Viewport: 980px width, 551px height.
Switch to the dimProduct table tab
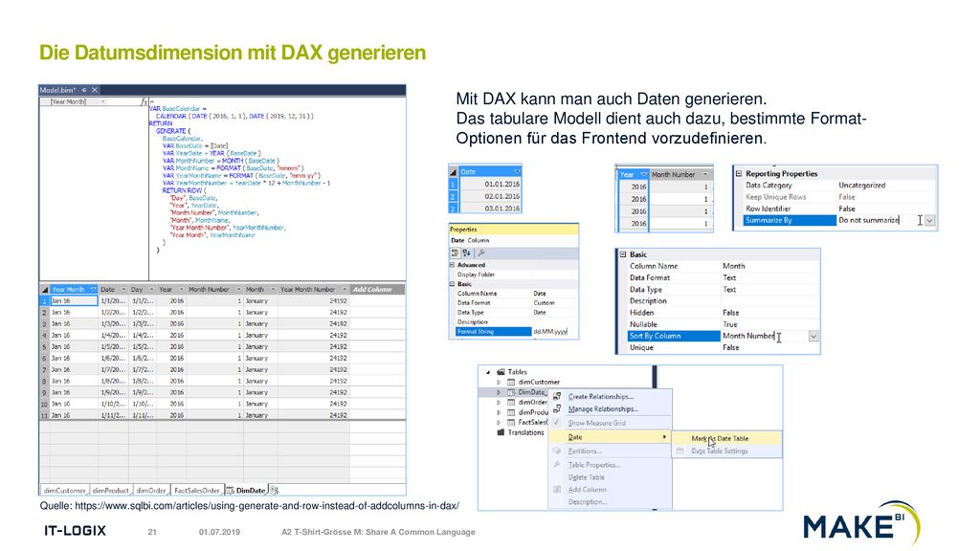tap(111, 491)
